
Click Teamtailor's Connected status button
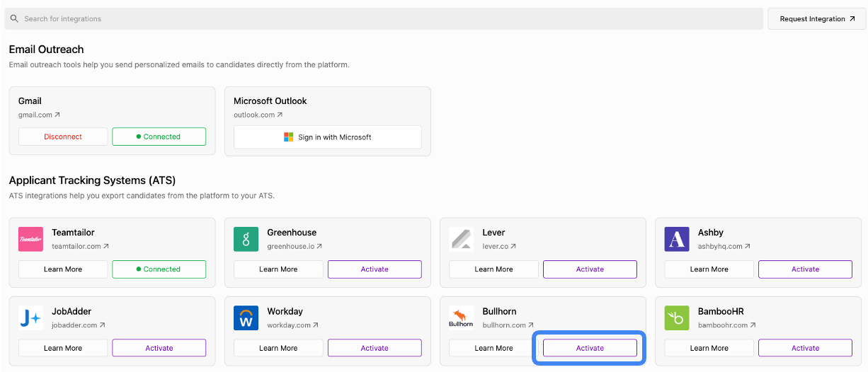(159, 269)
